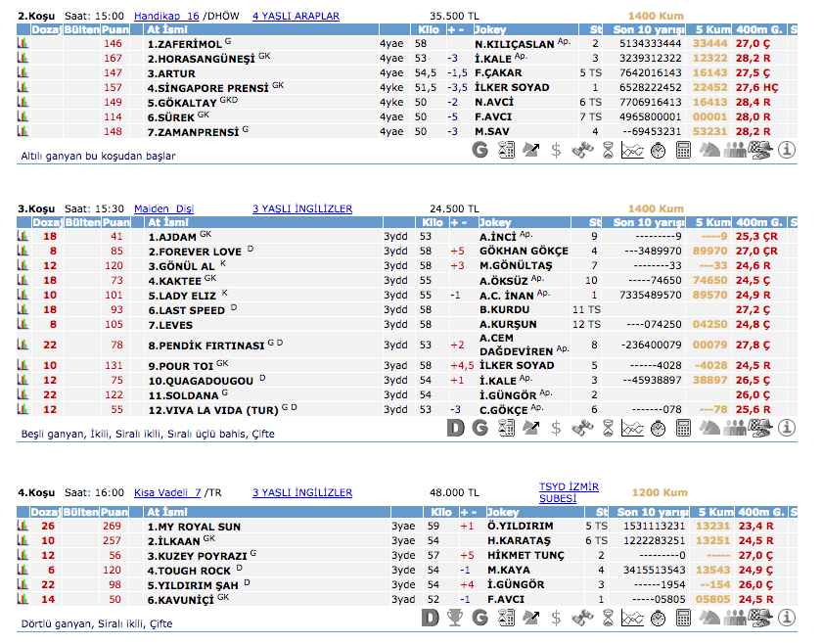Click the stopwatch icon under race 4
The image size is (822, 644).
click(658, 618)
